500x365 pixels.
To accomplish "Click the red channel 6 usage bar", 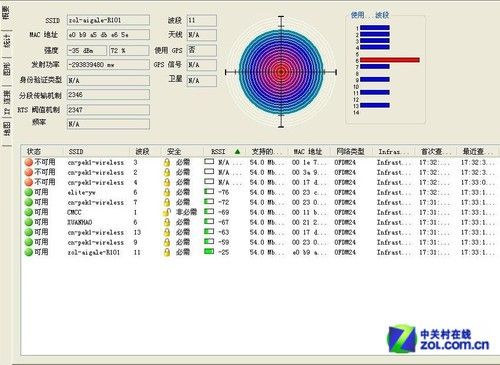I will [390, 60].
